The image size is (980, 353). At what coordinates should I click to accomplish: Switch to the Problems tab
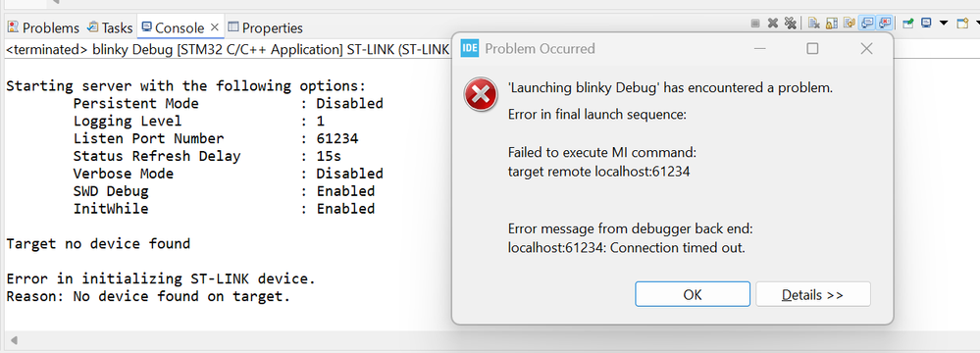(43, 27)
